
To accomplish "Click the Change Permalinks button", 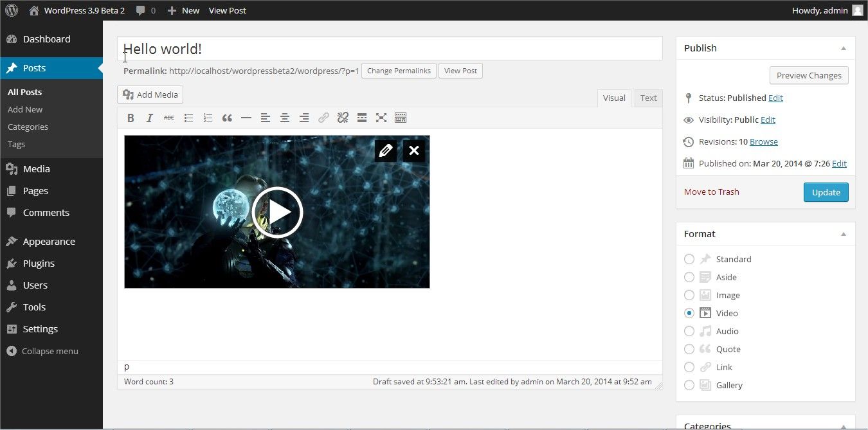I will pyautogui.click(x=399, y=71).
